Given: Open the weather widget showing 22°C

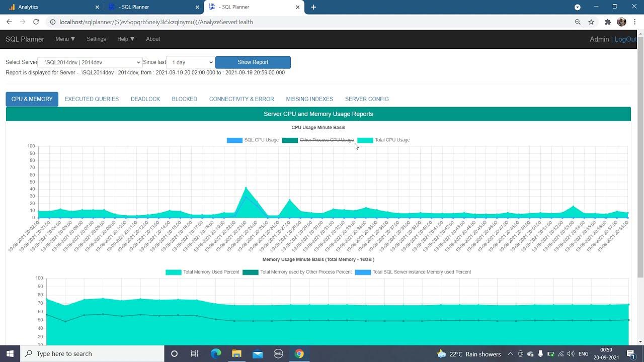Looking at the screenshot, I should (469, 354).
